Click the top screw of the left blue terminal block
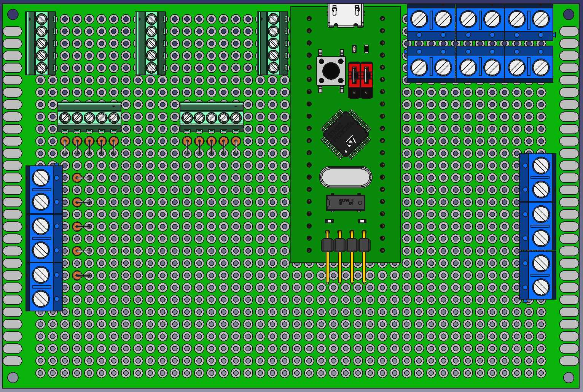Screen dimensions: 583x392 tap(41, 178)
